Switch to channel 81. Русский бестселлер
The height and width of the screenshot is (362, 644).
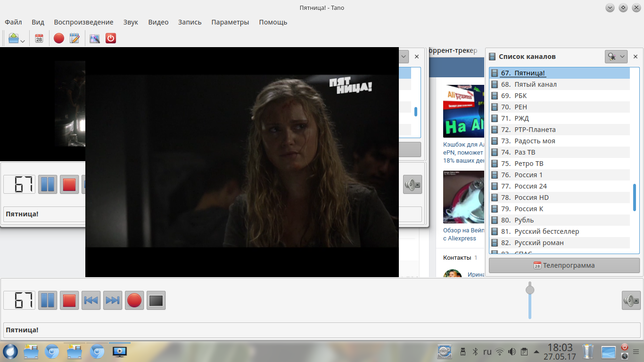[560, 231]
